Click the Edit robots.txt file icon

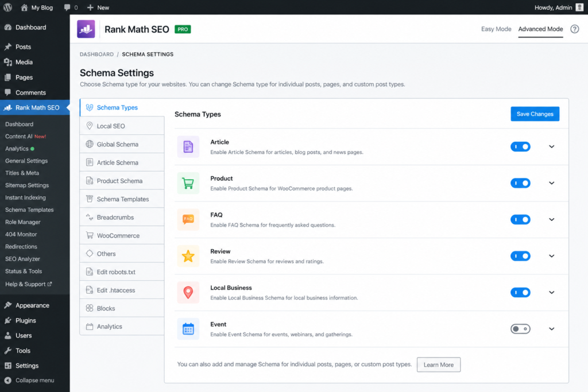(x=89, y=271)
